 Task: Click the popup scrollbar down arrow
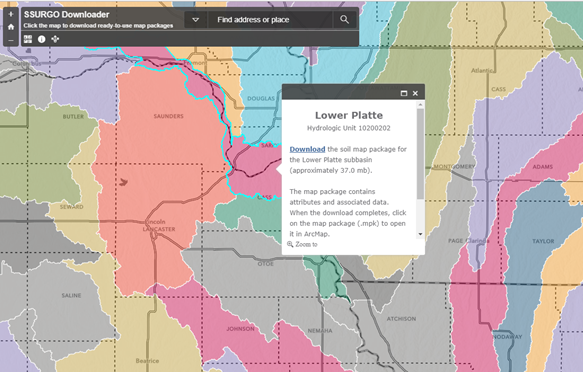[x=421, y=234]
